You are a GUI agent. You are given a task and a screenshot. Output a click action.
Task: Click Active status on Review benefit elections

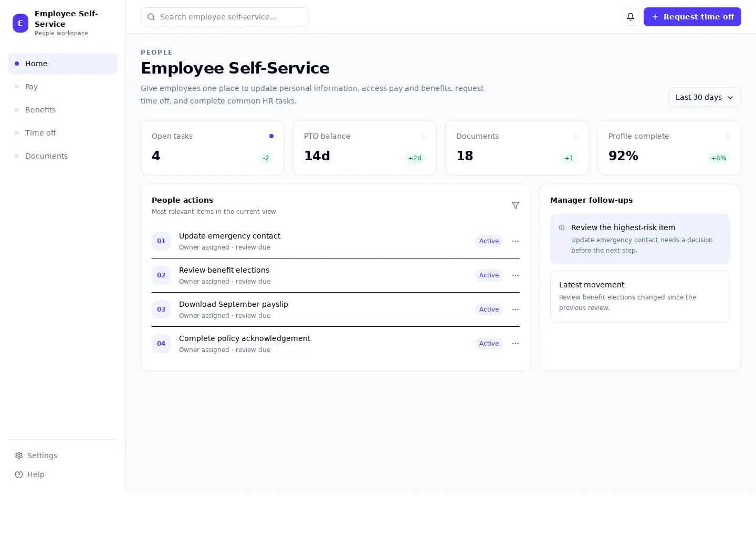(489, 275)
